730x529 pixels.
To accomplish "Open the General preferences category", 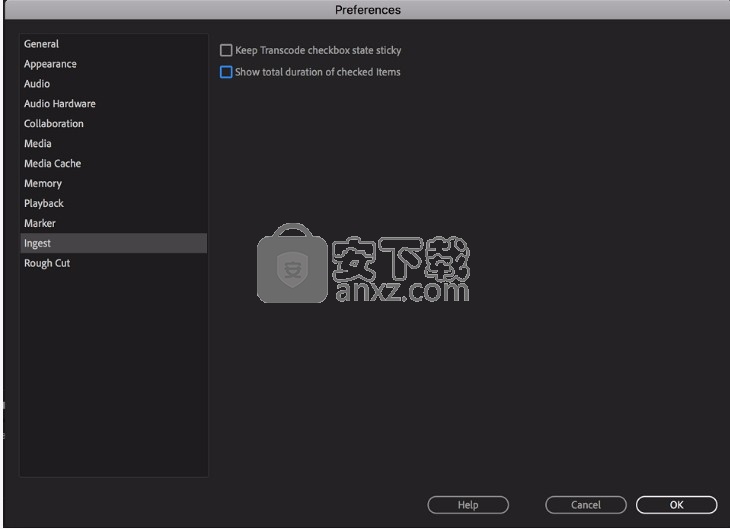I will tap(114, 44).
